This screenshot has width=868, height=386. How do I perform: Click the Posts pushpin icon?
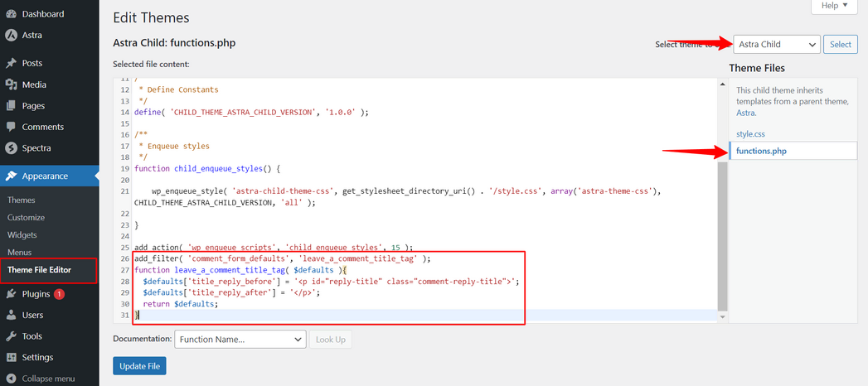coord(12,64)
